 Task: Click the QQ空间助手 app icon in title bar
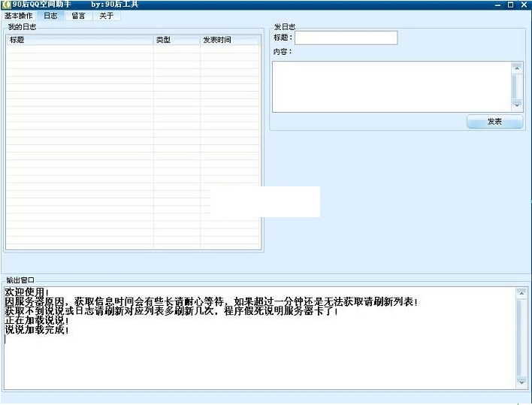[x=6, y=5]
